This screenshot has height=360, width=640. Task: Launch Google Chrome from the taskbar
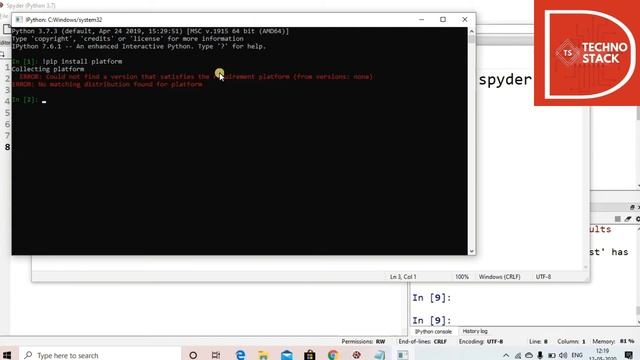[x=333, y=355]
